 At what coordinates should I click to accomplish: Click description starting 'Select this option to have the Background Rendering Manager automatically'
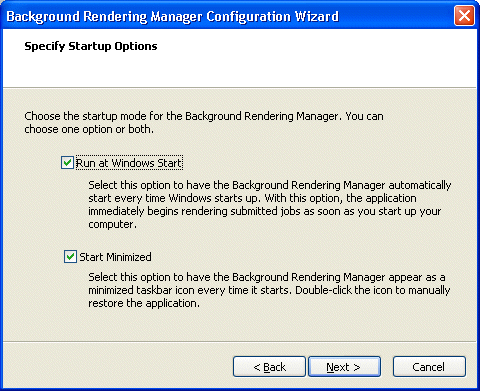[x=270, y=204]
